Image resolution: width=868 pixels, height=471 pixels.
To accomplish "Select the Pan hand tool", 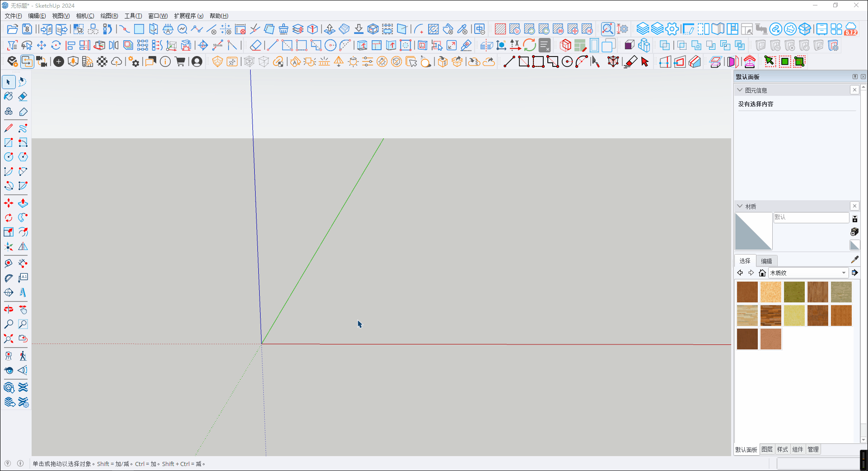I will 23,310.
